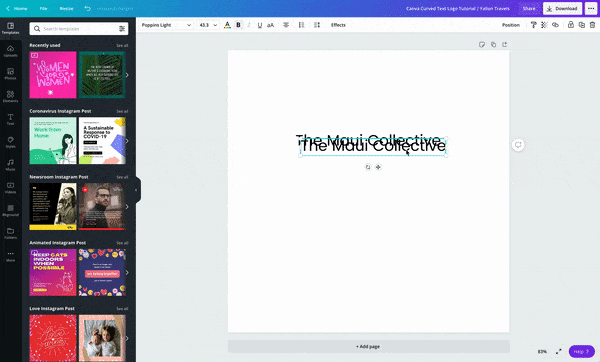The height and width of the screenshot is (362, 600).
Task: Select the Women for Women template
Action: (53, 75)
